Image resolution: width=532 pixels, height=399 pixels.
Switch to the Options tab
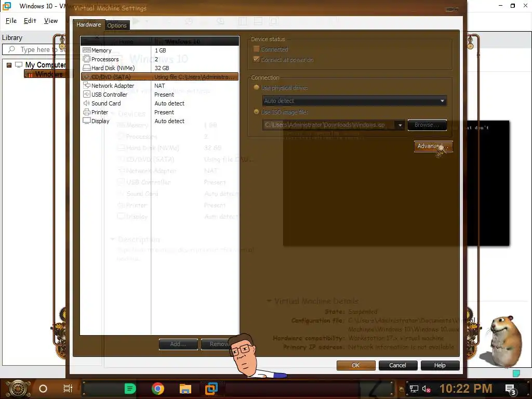pyautogui.click(x=117, y=25)
